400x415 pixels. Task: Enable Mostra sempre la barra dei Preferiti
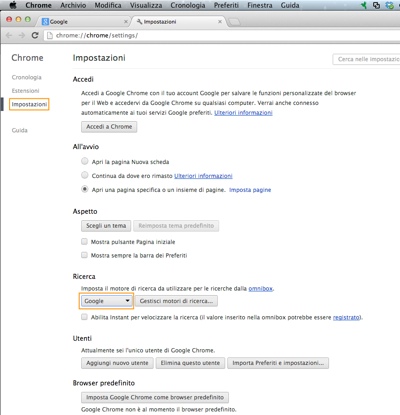pos(84,255)
